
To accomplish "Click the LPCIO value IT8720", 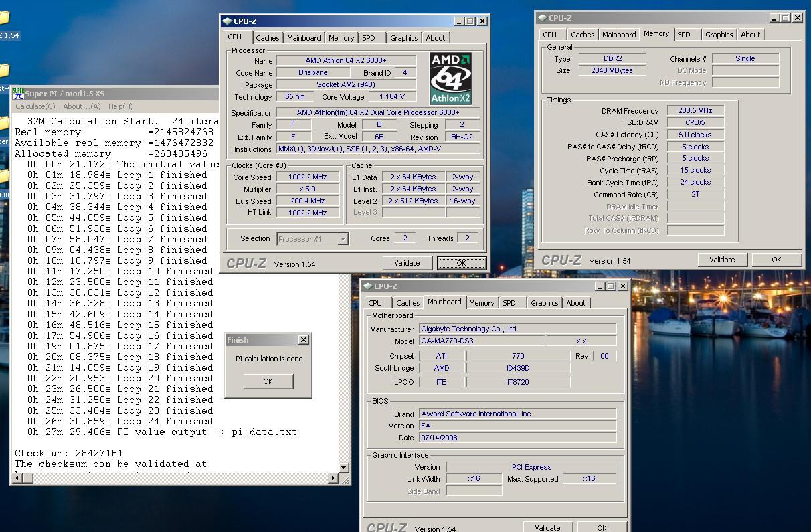I will coord(518,382).
